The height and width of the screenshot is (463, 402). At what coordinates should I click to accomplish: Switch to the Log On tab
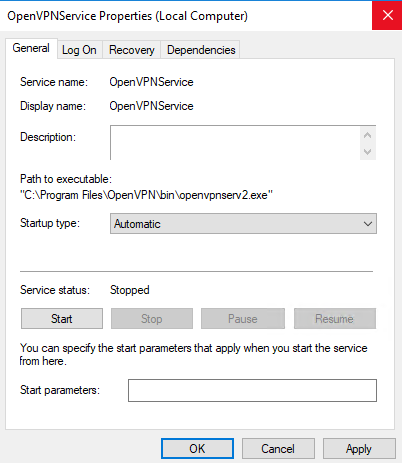click(x=79, y=50)
